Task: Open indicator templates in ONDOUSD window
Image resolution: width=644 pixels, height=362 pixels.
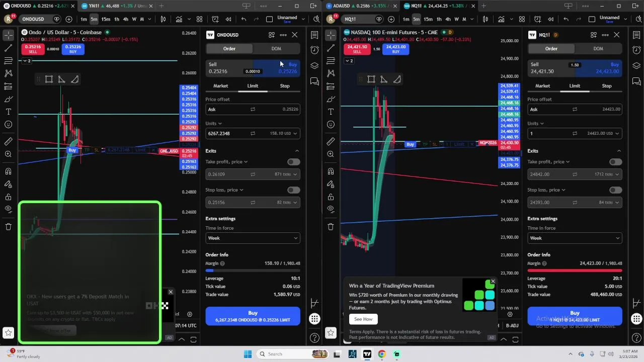Action: [x=199, y=19]
